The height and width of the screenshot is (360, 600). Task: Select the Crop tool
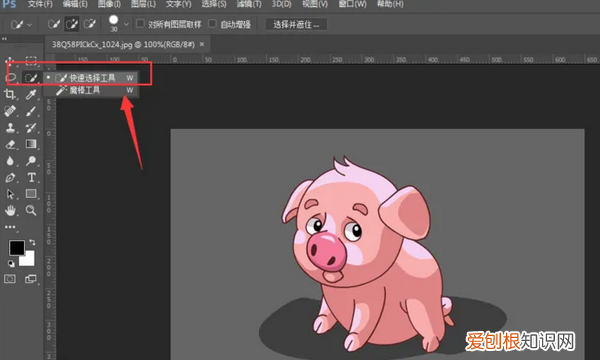(x=10, y=94)
